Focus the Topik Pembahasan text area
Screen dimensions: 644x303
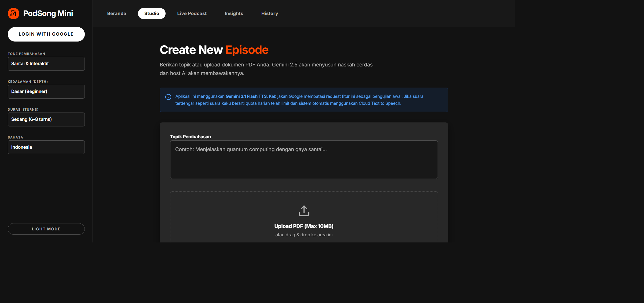tap(304, 160)
